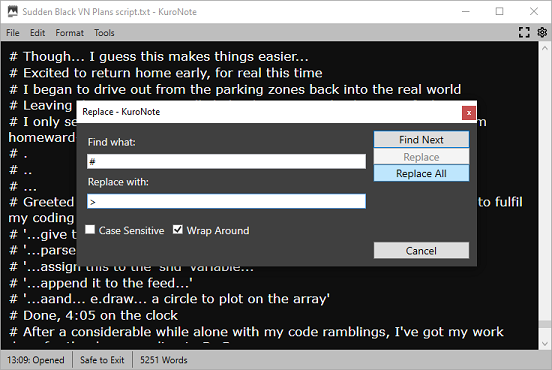The height and width of the screenshot is (370, 552).
Task: Click the KuroNote app icon in title bar
Action: [x=13, y=12]
